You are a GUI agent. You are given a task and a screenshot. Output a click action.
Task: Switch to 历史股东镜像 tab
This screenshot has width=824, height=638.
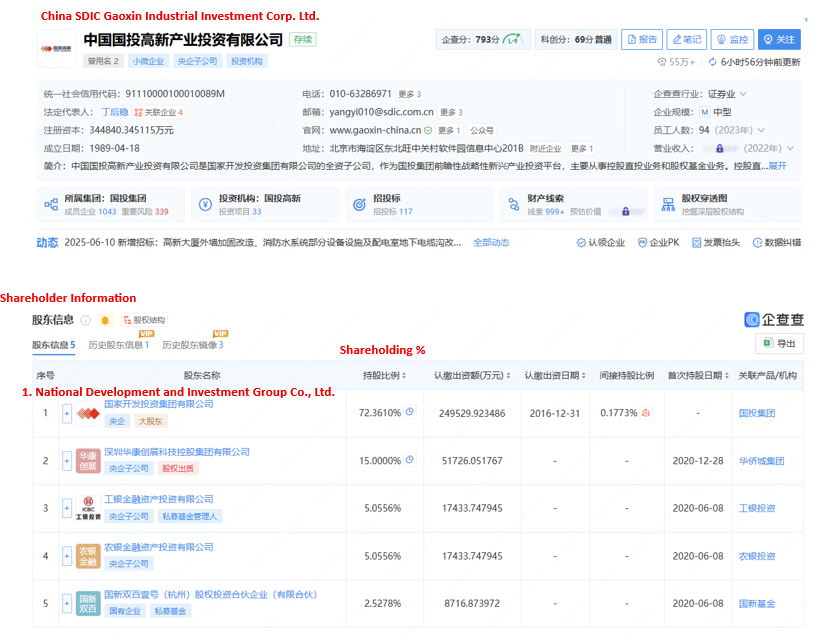pyautogui.click(x=192, y=345)
